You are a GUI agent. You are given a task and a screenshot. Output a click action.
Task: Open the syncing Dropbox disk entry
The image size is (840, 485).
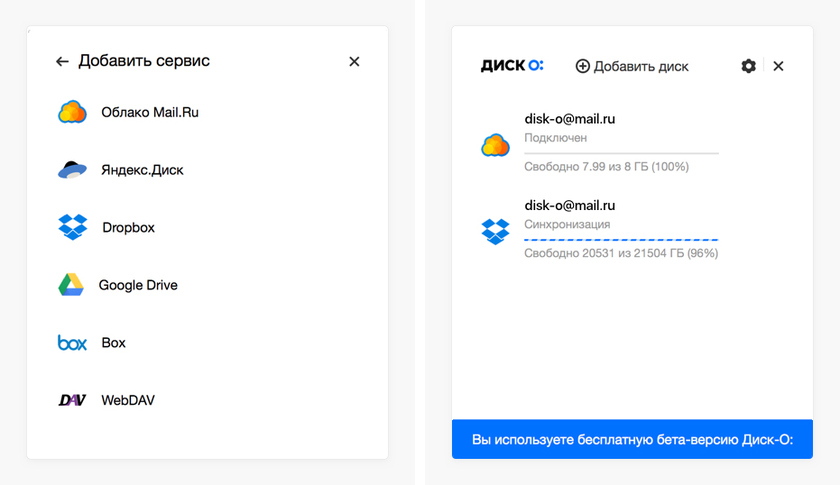pos(569,206)
